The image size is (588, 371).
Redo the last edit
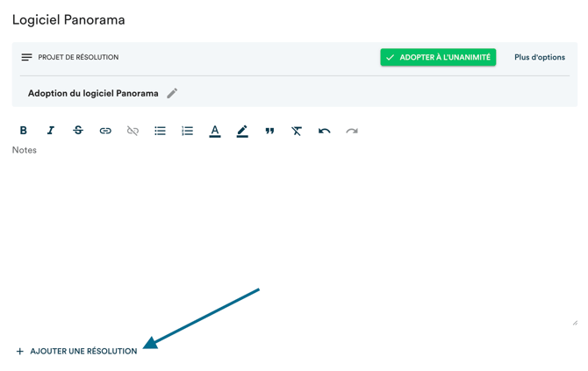(x=352, y=131)
